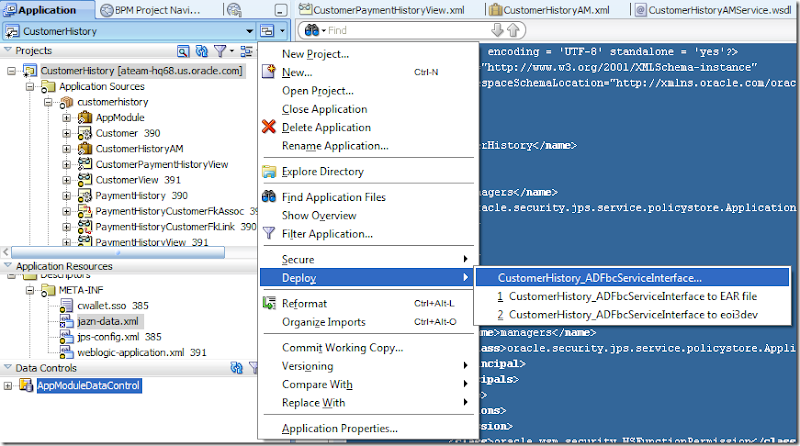800x446 pixels.
Task: Choose Rename Application...
Action: (x=335, y=146)
